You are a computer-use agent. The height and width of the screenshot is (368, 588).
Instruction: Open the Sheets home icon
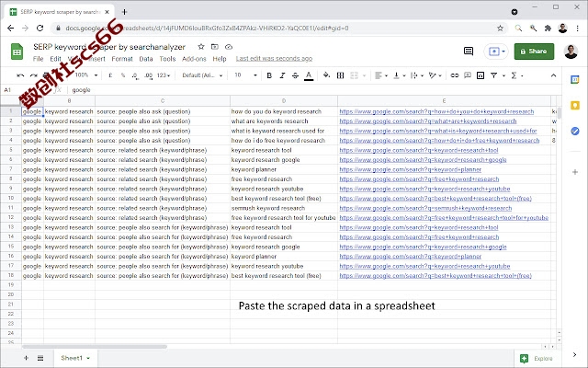(17, 52)
